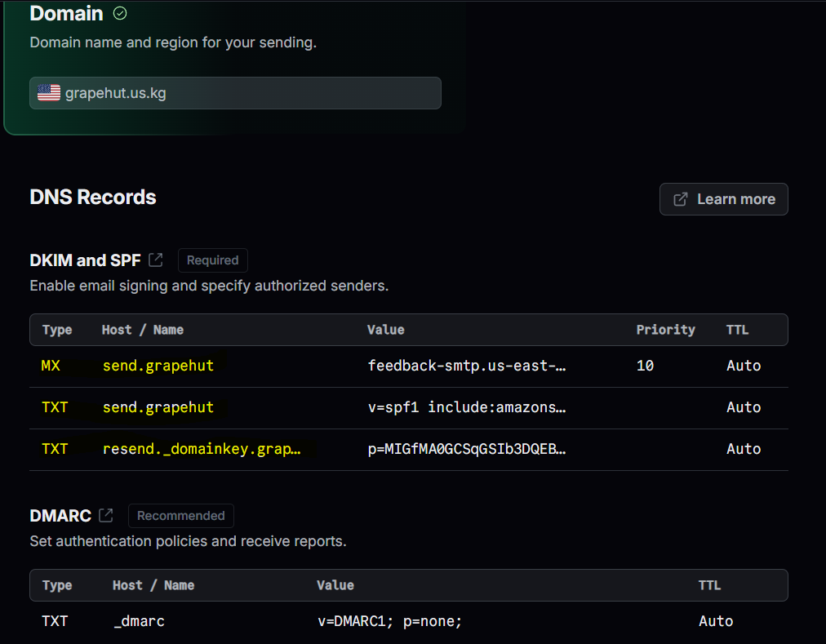The width and height of the screenshot is (826, 644).
Task: Click the Learn more button
Action: click(723, 199)
